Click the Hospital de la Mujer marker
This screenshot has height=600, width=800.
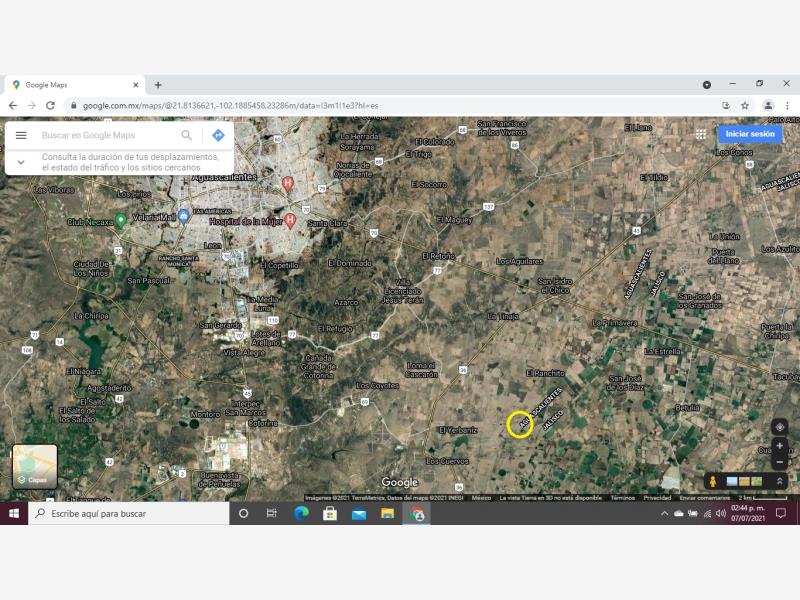tap(290, 220)
